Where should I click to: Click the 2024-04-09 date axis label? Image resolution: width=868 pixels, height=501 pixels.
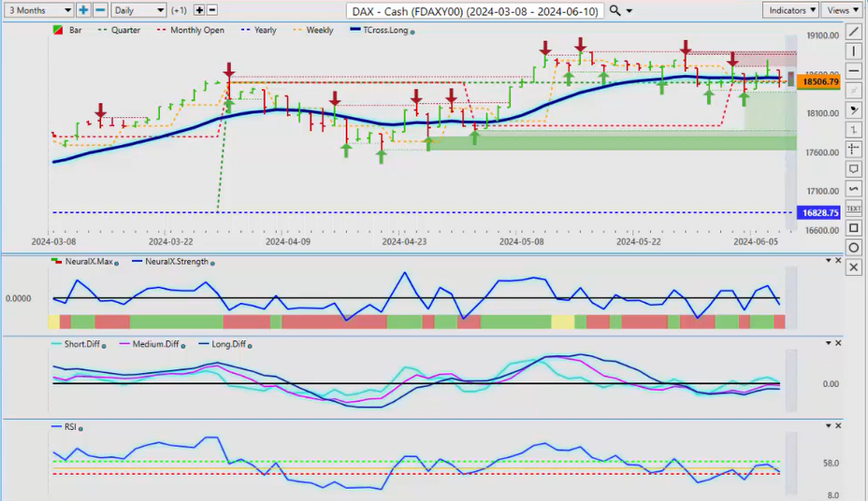(288, 242)
